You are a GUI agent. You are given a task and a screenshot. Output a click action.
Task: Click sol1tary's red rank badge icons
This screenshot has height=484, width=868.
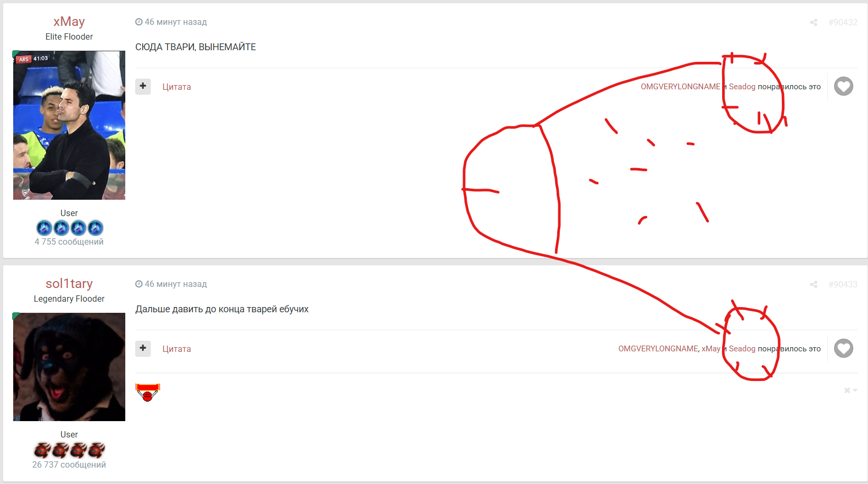[69, 450]
